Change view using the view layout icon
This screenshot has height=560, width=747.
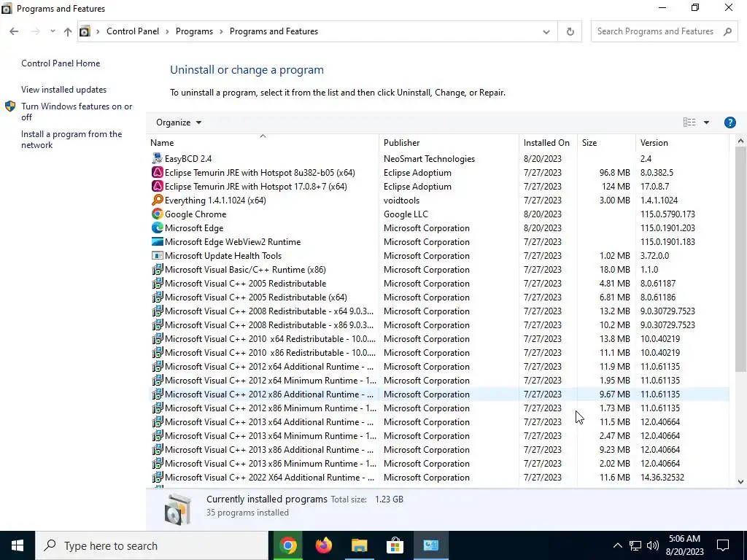click(x=689, y=122)
